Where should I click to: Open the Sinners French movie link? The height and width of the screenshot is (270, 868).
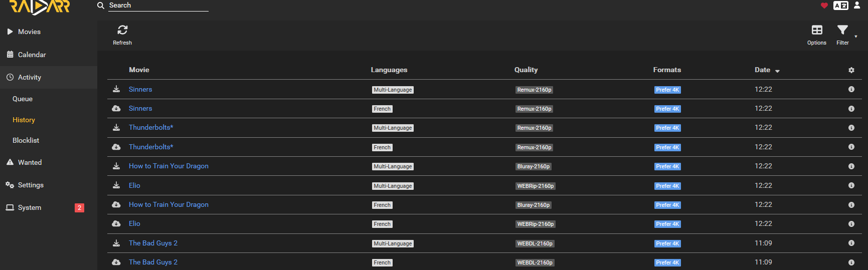tap(140, 108)
